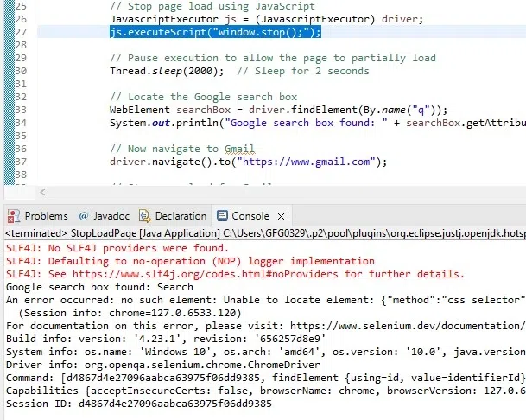Click the System.out.println search box line
526x420 pixels.
(x=318, y=123)
